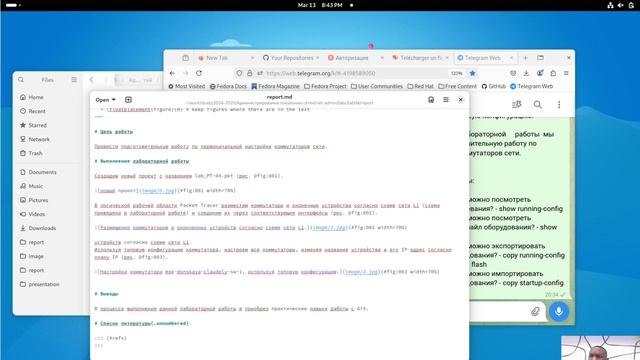This screenshot has width=640, height=360.
Task: Reset the 120% zoom indicator
Action: tap(457, 73)
